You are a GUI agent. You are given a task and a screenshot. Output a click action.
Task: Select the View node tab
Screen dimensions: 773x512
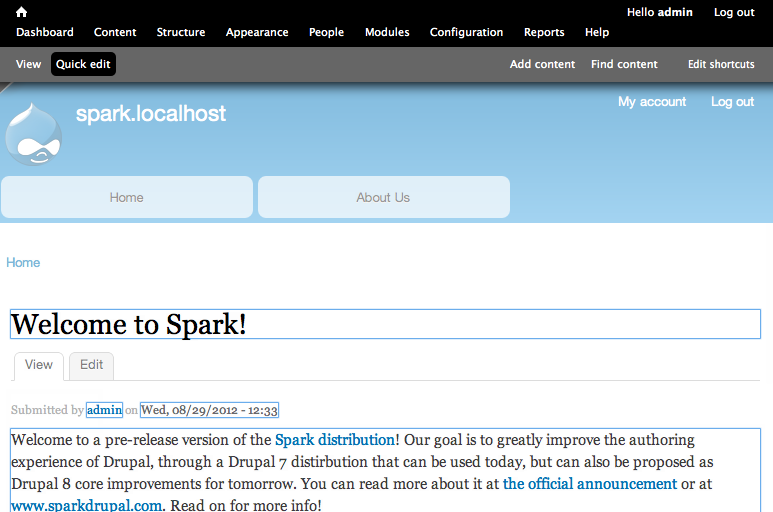[x=38, y=365]
